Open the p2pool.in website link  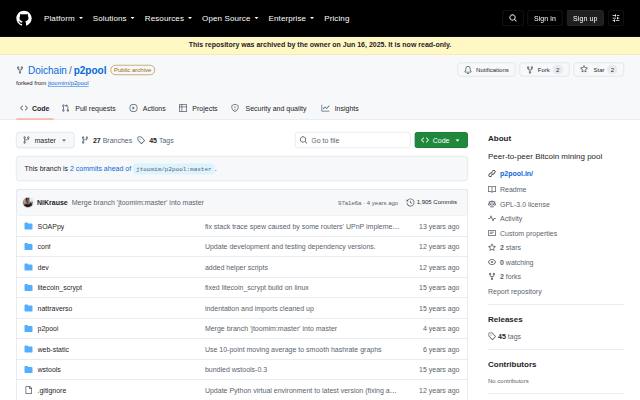coord(516,174)
